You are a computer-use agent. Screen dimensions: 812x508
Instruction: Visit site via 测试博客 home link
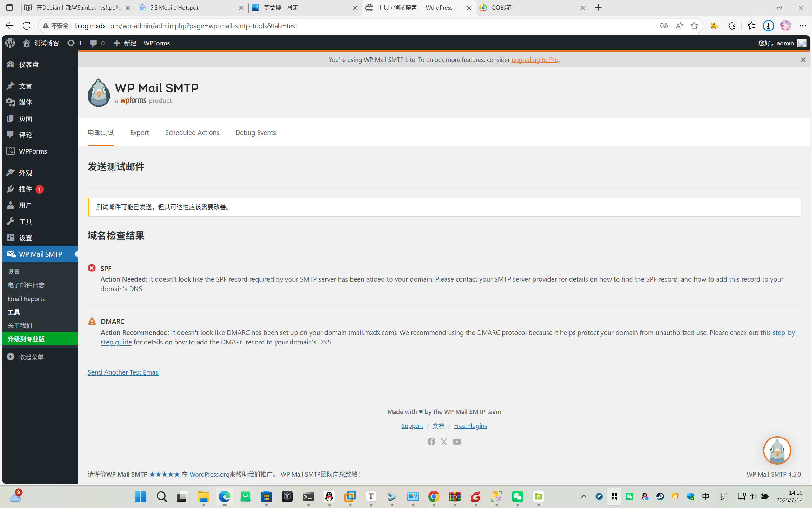point(41,43)
